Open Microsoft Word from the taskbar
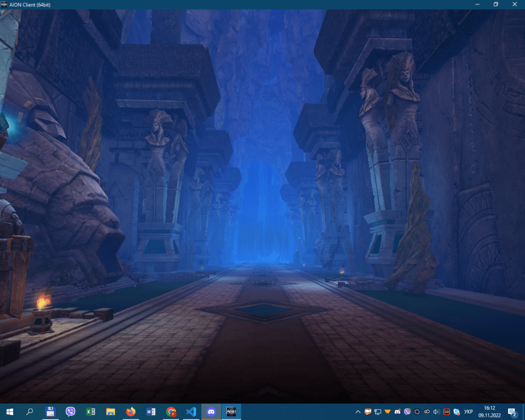525x420 pixels. [151, 412]
